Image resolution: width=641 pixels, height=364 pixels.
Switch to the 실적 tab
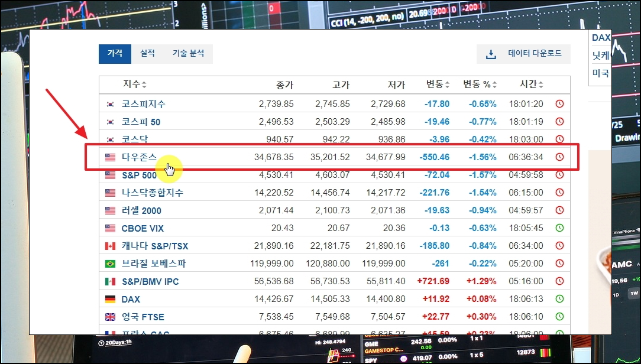[x=148, y=54]
